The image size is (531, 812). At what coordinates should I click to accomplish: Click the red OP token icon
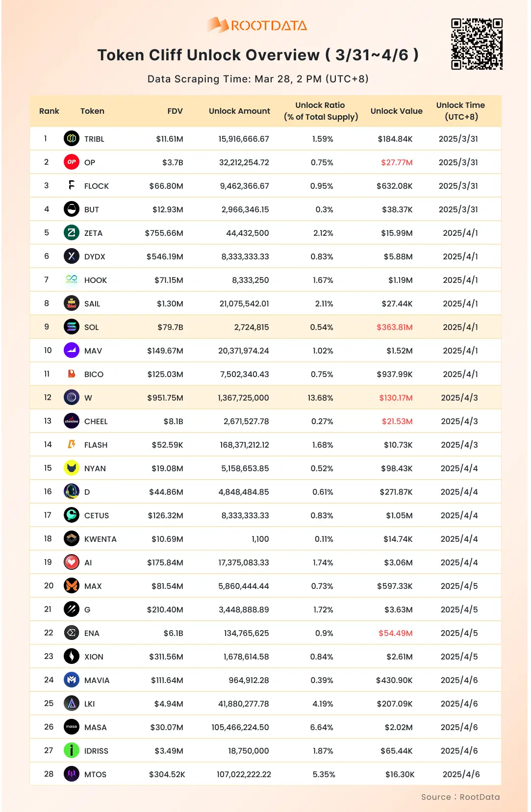[x=72, y=162]
